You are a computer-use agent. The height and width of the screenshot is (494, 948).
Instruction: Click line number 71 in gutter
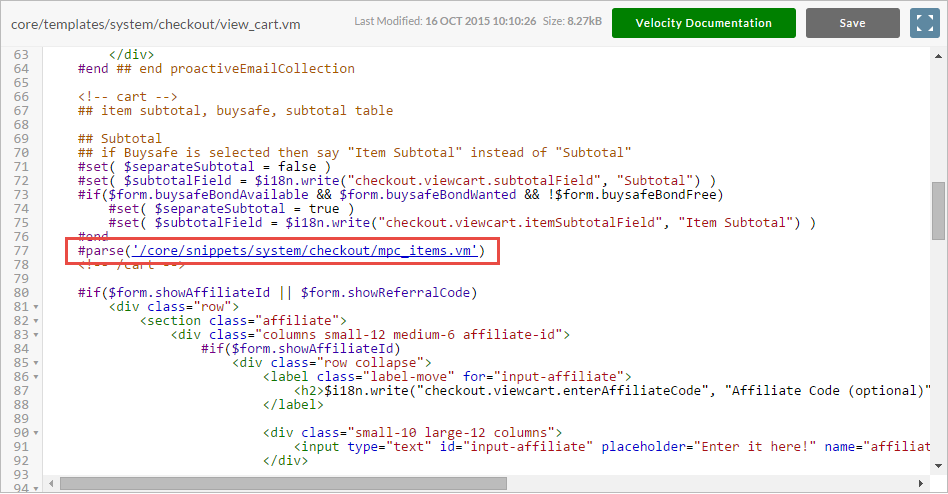click(x=21, y=167)
